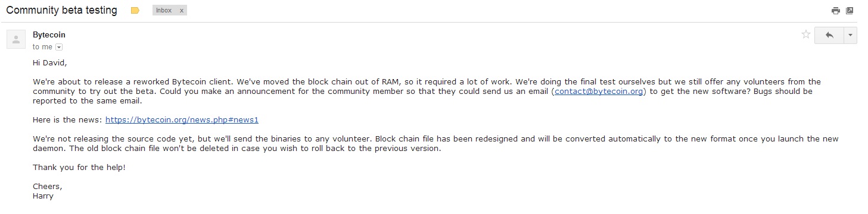The width and height of the screenshot is (868, 214).
Task: Star the Bytecoin message
Action: pos(806,34)
